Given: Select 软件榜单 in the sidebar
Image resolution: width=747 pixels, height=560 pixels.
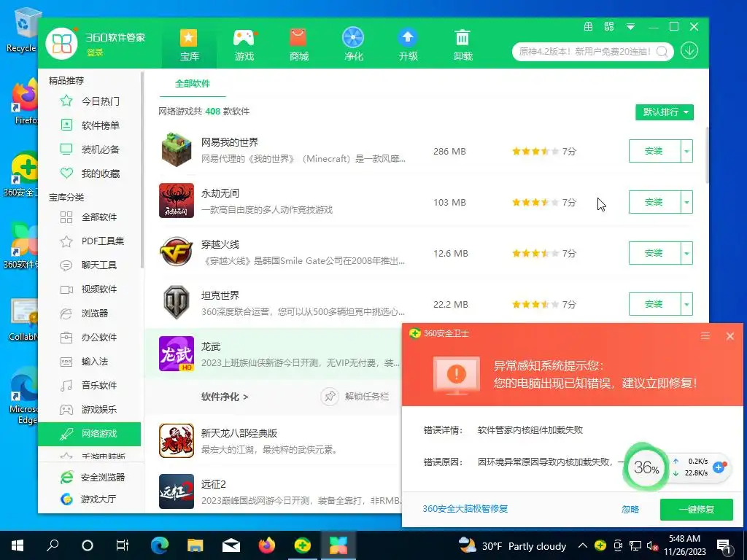Looking at the screenshot, I should point(90,125).
